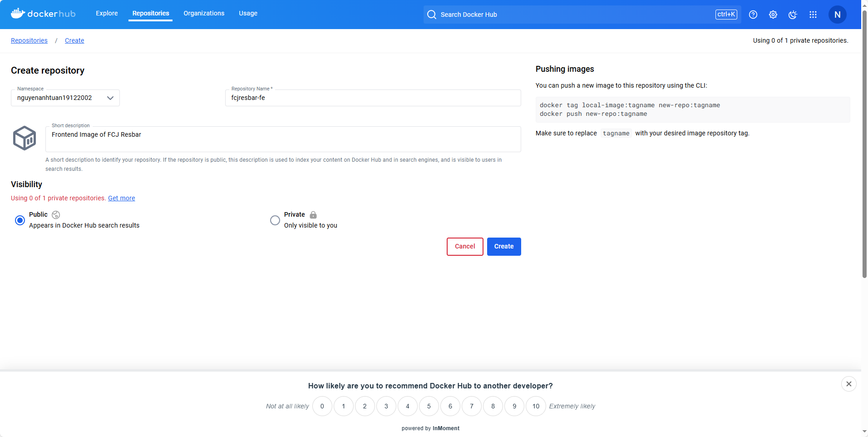Toggle dark mode moon icon
The image size is (868, 437).
[793, 15]
